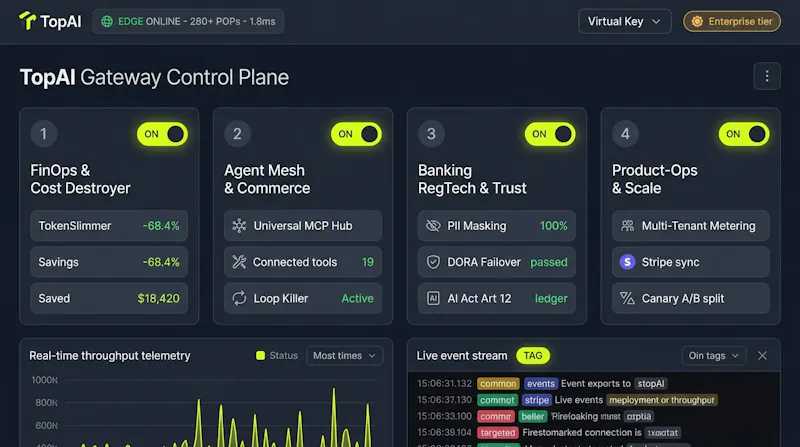Image resolution: width=800 pixels, height=447 pixels.
Task: Click the PII Masking 100% value
Action: [554, 226]
